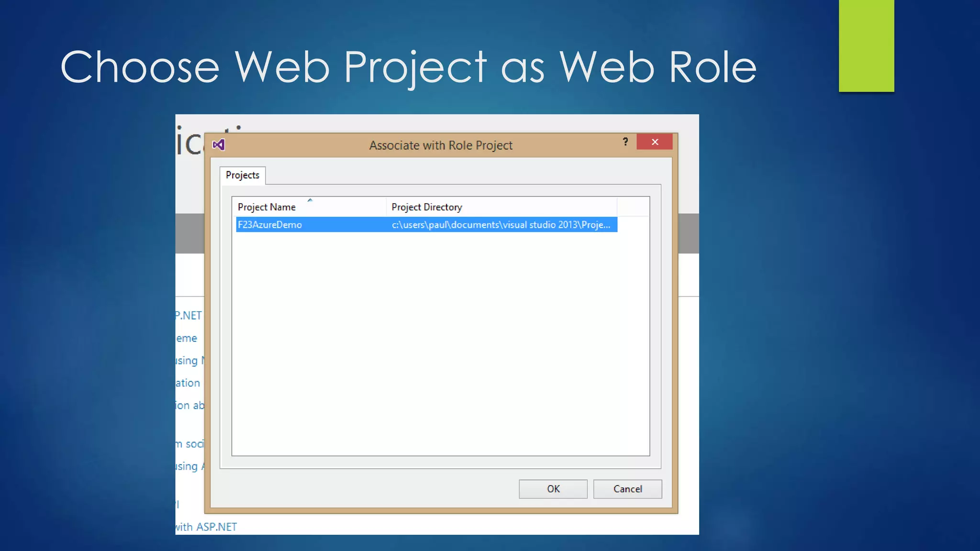Click the partially visible 'eme' link
This screenshot has height=551, width=980.
pyautogui.click(x=187, y=338)
